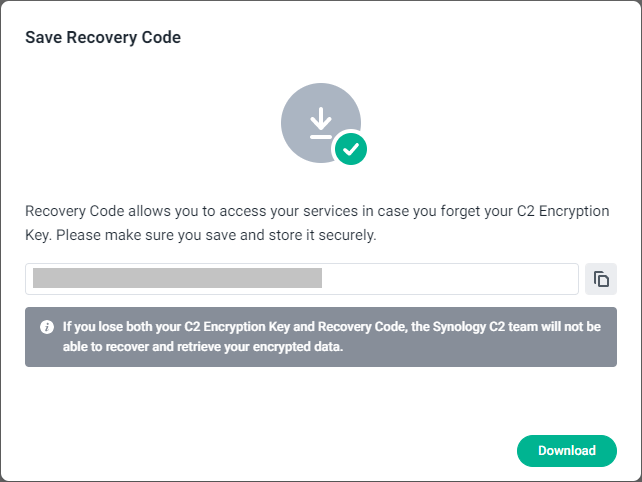The image size is (642, 482).
Task: Click the empty area right of the redacted code
Action: point(450,279)
